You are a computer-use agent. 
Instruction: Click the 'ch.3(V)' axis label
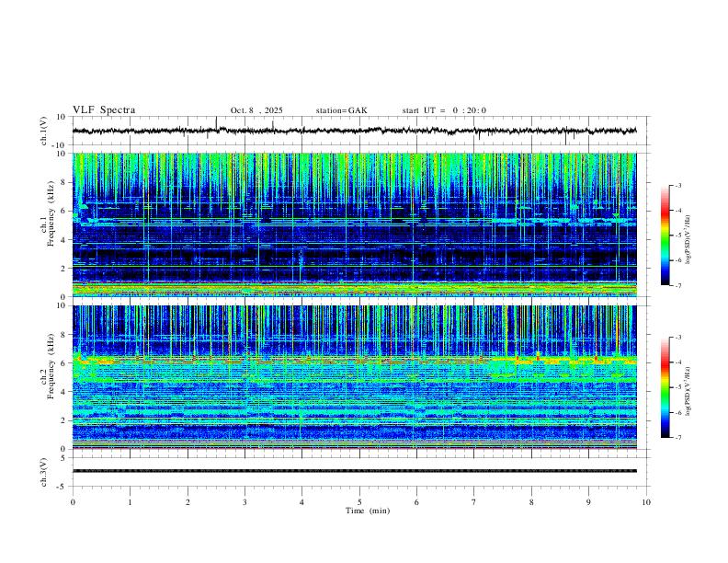pyautogui.click(x=44, y=472)
